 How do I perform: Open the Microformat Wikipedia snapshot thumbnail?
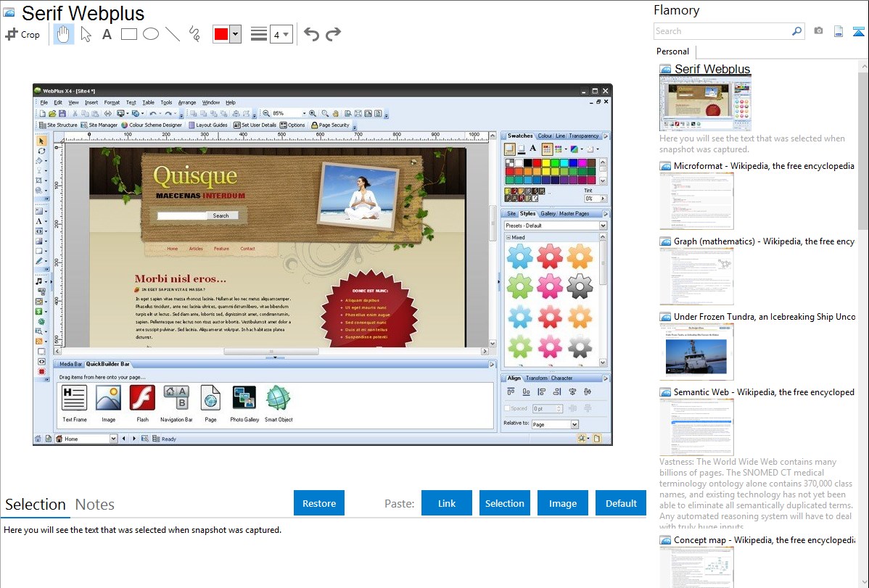tap(696, 201)
